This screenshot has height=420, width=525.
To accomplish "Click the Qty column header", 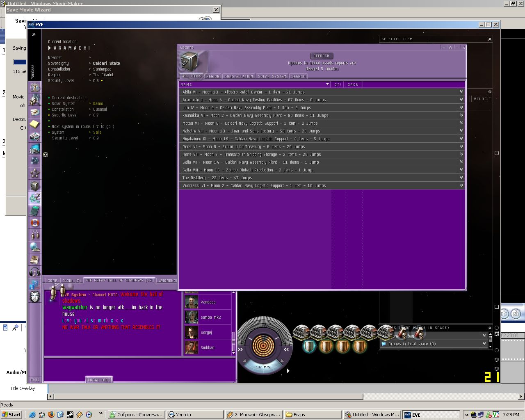I will point(338,84).
